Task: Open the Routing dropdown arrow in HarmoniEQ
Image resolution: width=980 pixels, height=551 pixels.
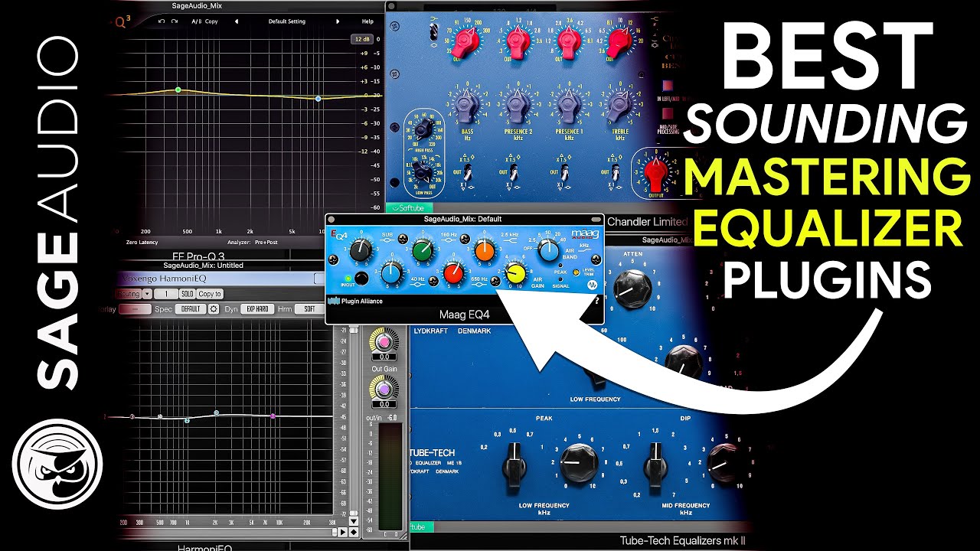Action: click(147, 294)
